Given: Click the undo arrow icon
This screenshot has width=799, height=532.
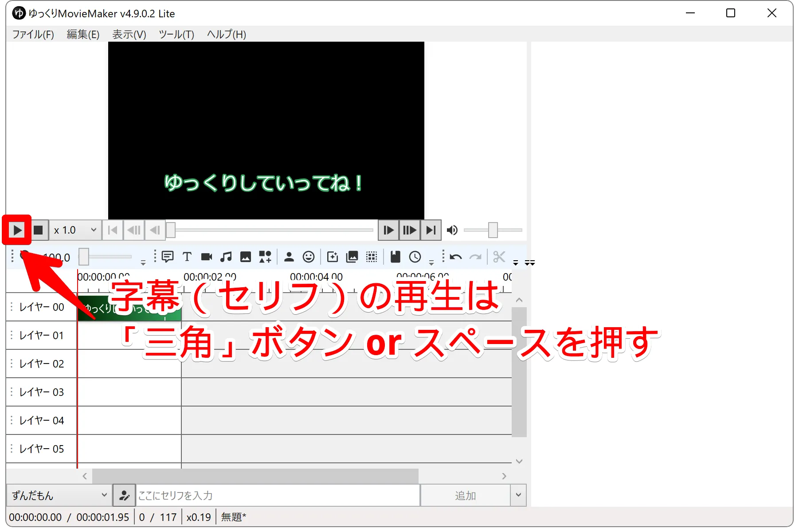Looking at the screenshot, I should point(455,257).
